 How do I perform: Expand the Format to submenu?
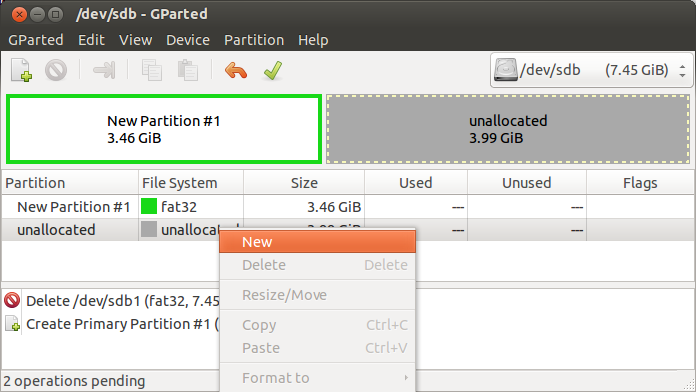317,378
